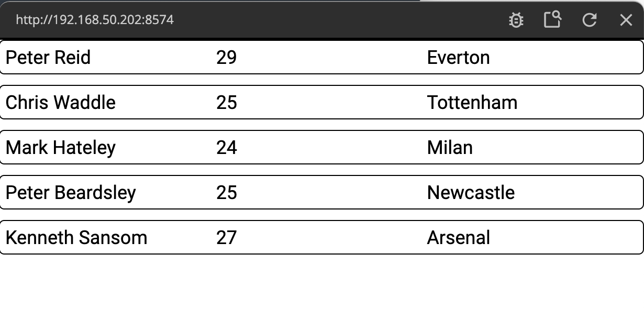The image size is (644, 309).
Task: Click Peter Beardsley's age value
Action: [226, 192]
